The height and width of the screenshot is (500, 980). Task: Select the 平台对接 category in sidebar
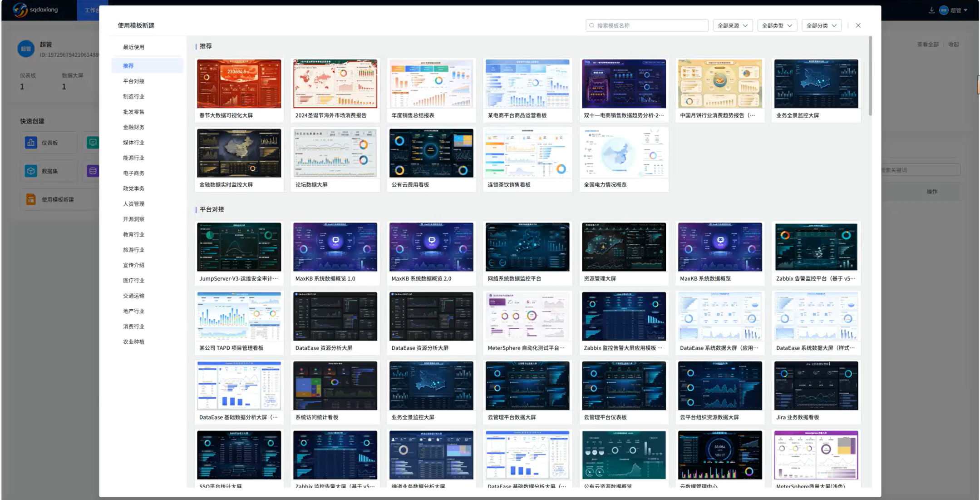pyautogui.click(x=133, y=81)
